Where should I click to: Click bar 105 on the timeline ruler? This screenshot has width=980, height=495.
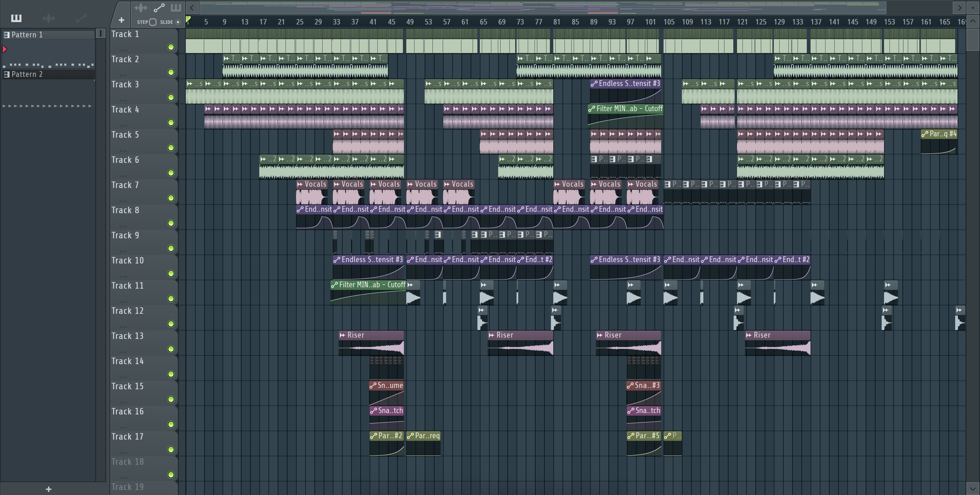669,22
